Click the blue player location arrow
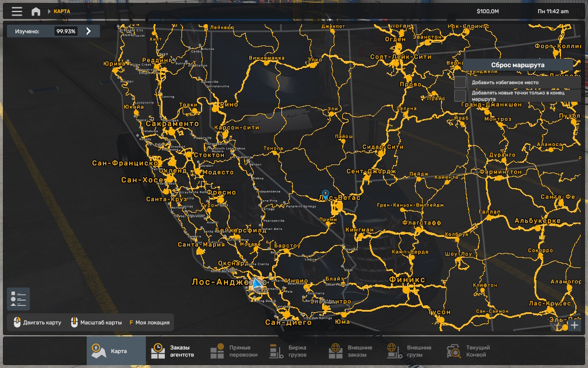This screenshot has height=368, width=588. click(256, 283)
